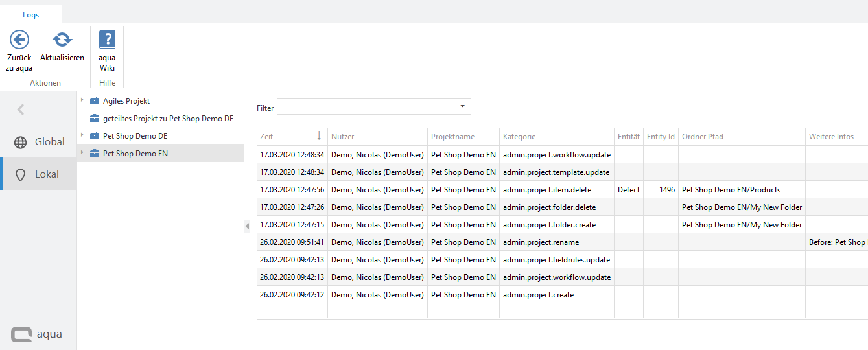Click the sort arrow in Zeit column

(x=319, y=136)
